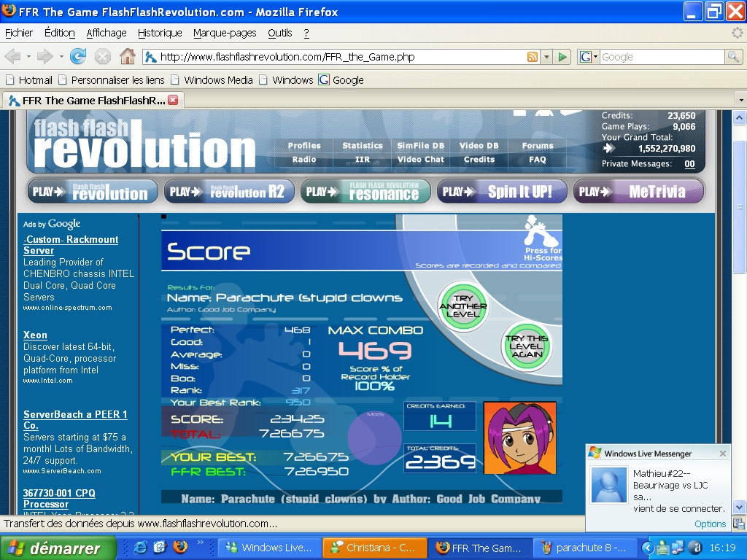Click the page vertical scrollbar down arrow
Screen dimensions: 747x560
(739, 507)
